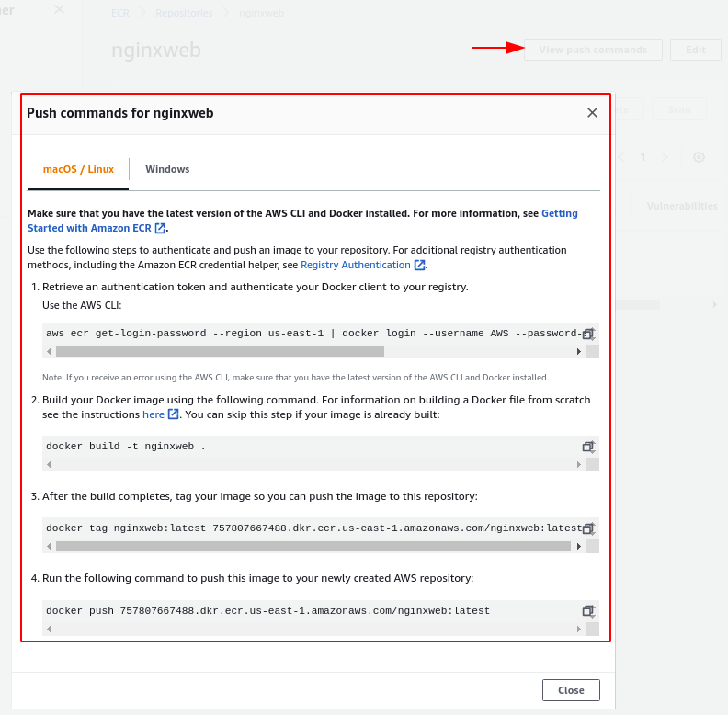This screenshot has height=715, width=728.
Task: Click the Scan button in background page
Action: click(678, 109)
